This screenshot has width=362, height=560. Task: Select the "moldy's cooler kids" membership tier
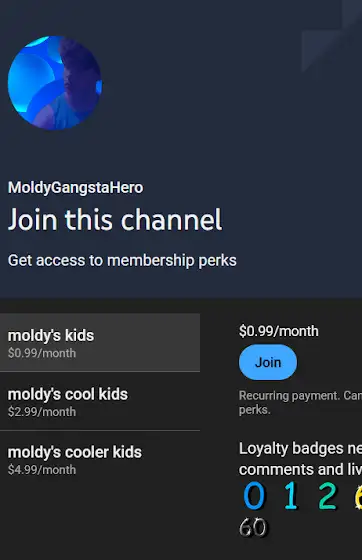[x=100, y=460]
